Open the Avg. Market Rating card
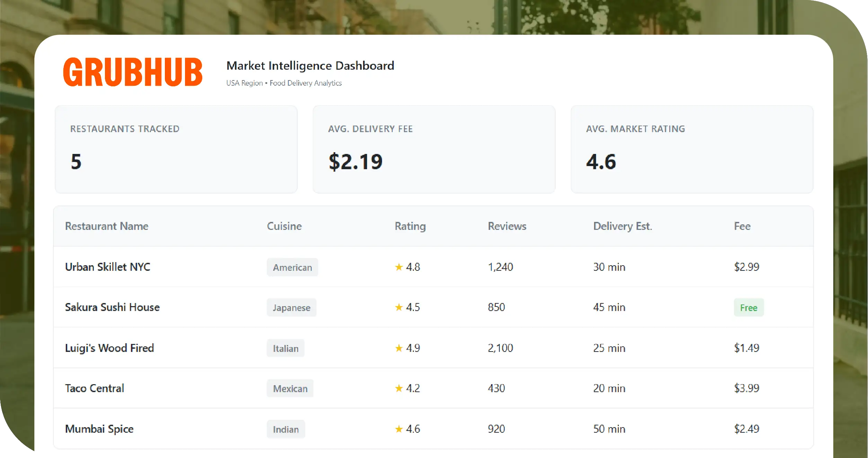 (692, 149)
